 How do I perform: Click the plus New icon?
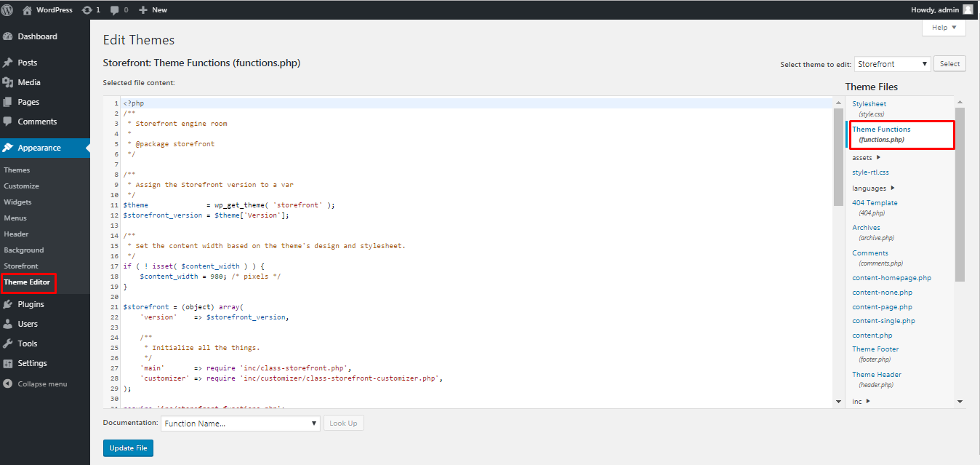pos(142,9)
